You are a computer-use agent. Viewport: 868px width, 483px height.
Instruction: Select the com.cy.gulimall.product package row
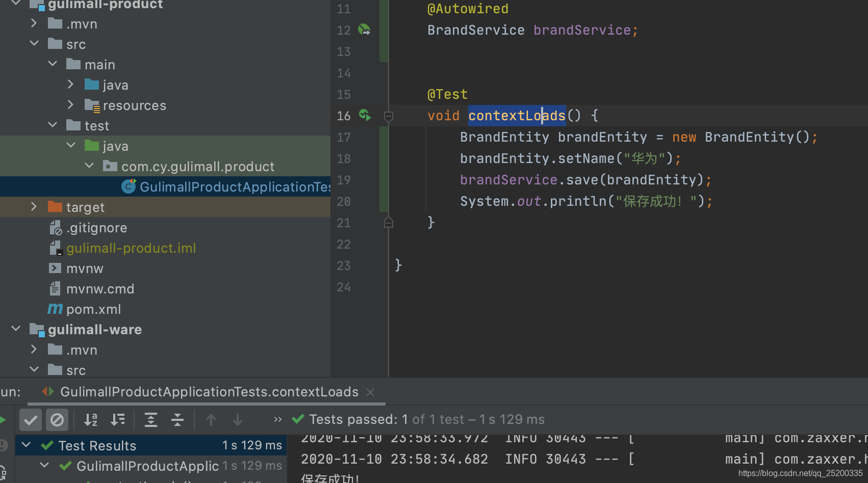click(165, 166)
